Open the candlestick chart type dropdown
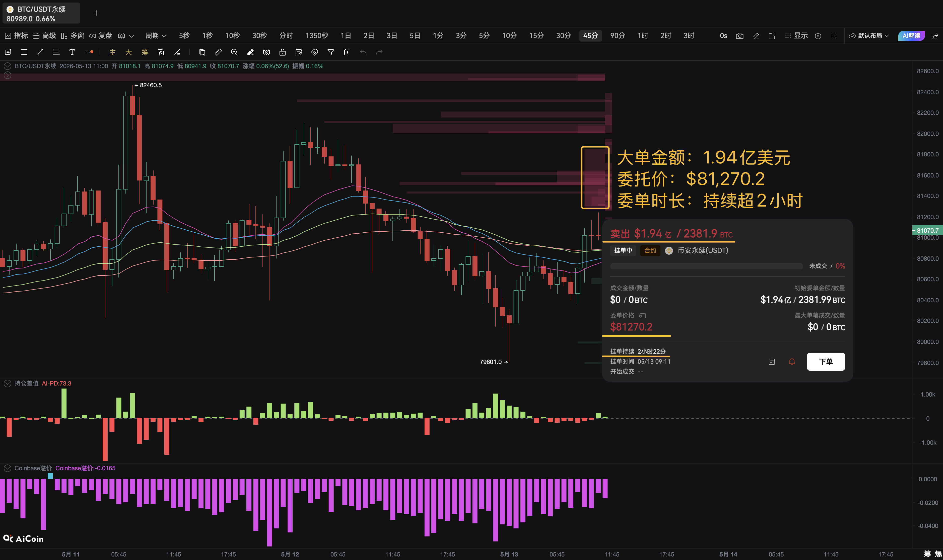The width and height of the screenshot is (943, 560). (126, 36)
